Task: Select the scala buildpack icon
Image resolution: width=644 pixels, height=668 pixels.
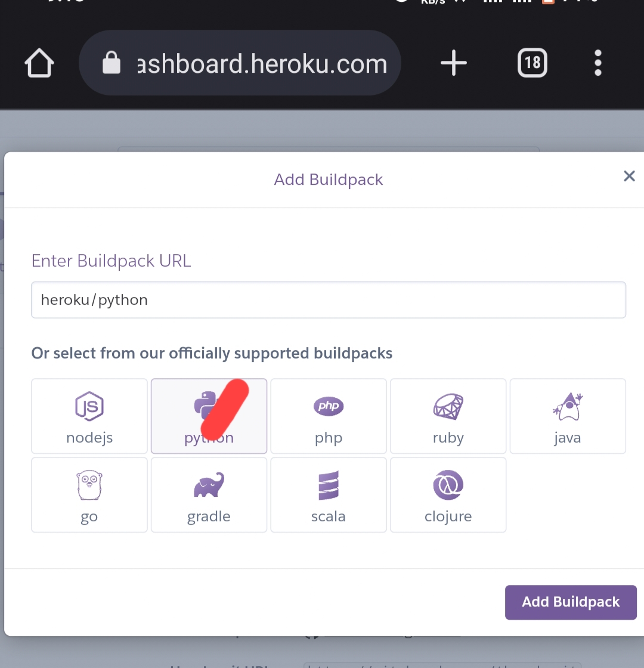Action: click(x=329, y=494)
